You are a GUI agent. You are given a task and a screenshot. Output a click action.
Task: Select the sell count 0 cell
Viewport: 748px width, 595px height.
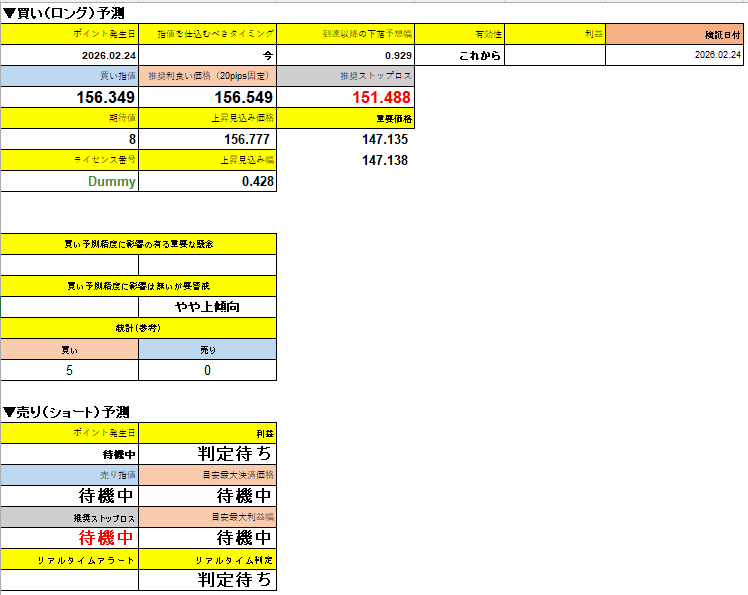(x=208, y=370)
